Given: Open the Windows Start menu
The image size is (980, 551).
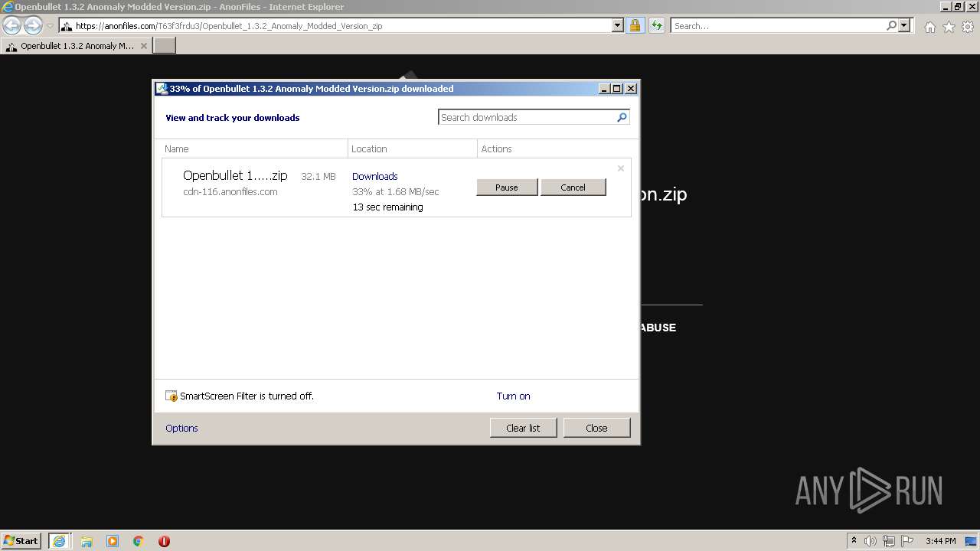Looking at the screenshot, I should (x=21, y=541).
